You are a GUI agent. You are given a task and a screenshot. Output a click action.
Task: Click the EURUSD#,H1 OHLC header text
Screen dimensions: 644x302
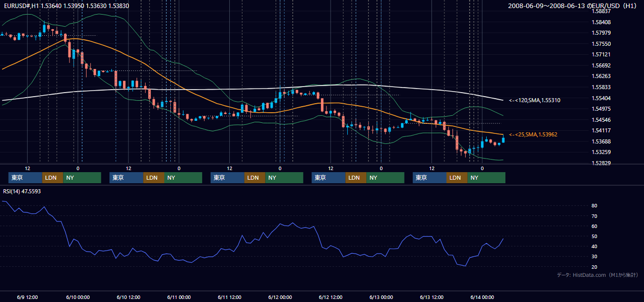pos(66,5)
